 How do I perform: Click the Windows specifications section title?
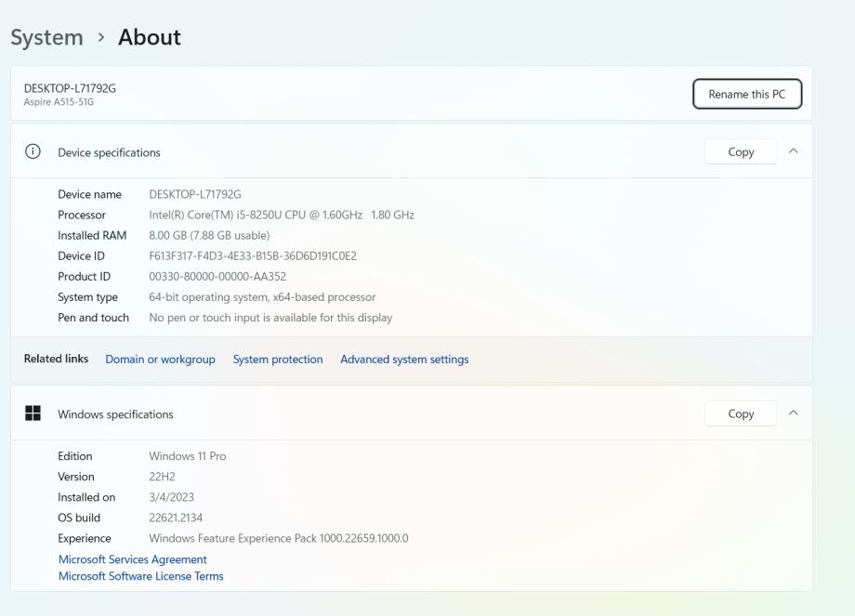click(x=115, y=414)
